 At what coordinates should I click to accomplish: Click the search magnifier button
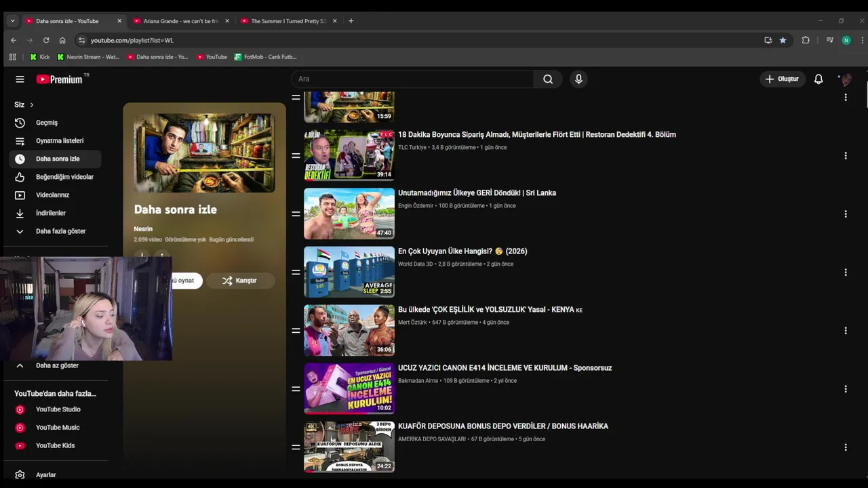pos(548,79)
